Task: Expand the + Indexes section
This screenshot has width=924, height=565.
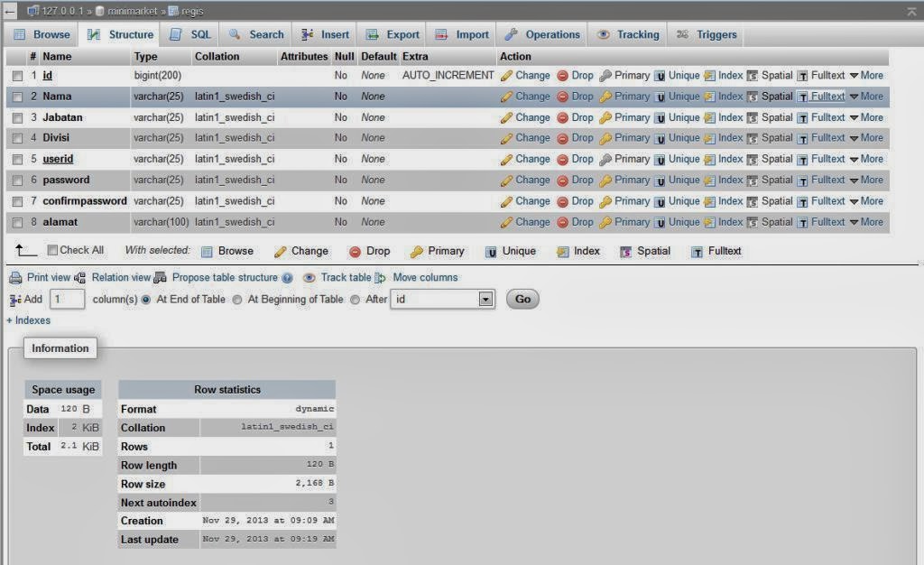Action: click(x=28, y=320)
